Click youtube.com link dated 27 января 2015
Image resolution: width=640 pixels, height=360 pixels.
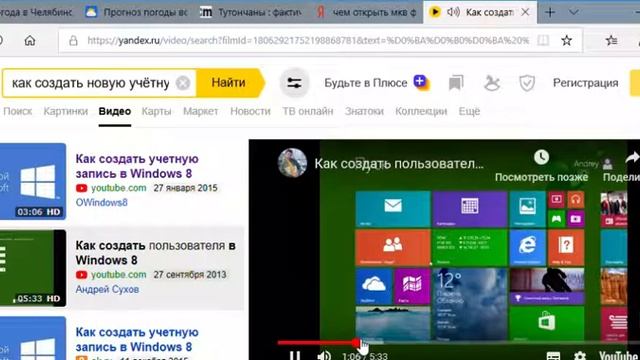(118, 188)
